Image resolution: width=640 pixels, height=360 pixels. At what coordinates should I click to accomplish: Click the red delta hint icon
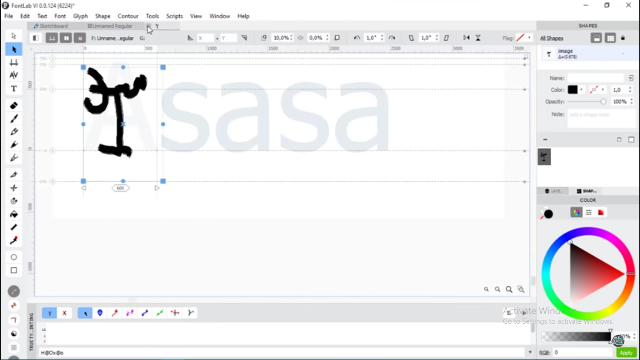175,313
